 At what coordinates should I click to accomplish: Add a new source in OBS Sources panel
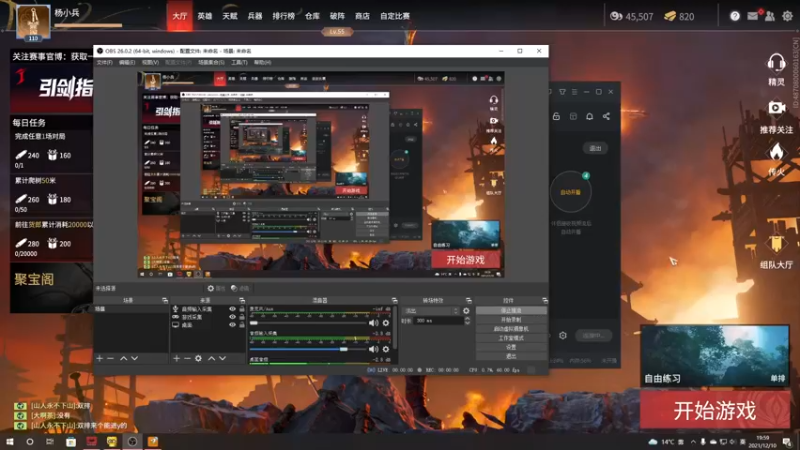(177, 358)
